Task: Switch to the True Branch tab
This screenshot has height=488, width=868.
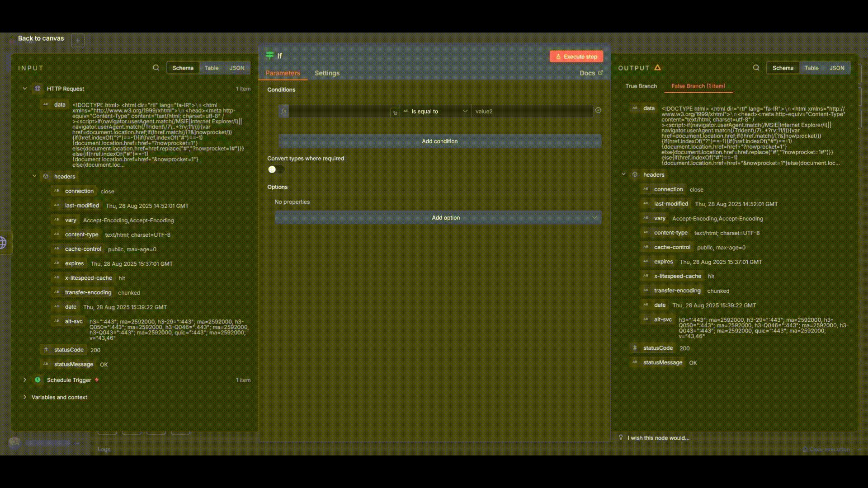Action: click(x=641, y=86)
